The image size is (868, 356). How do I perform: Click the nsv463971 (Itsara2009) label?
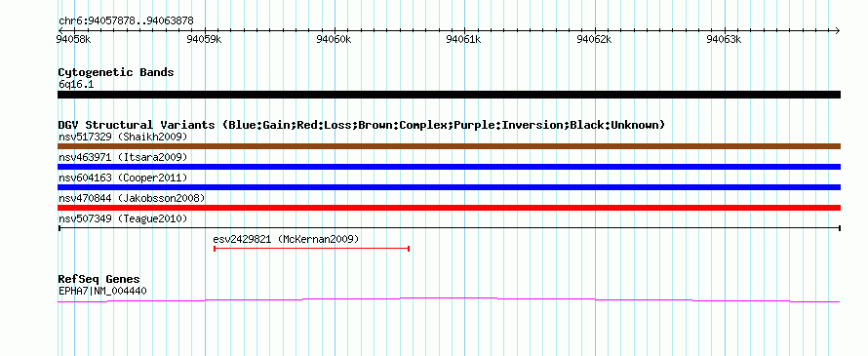tap(123, 157)
